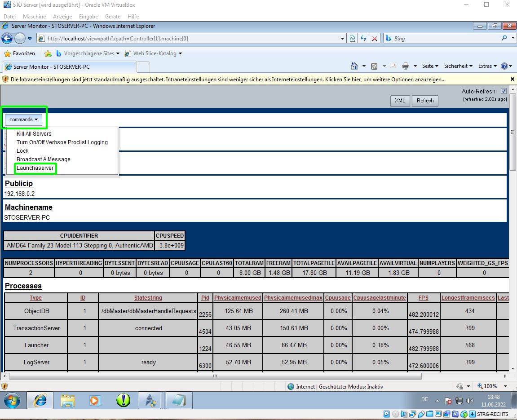Viewport: 517px width, 420px height.
Task: Click the Favoriten star icon
Action: pos(7,53)
